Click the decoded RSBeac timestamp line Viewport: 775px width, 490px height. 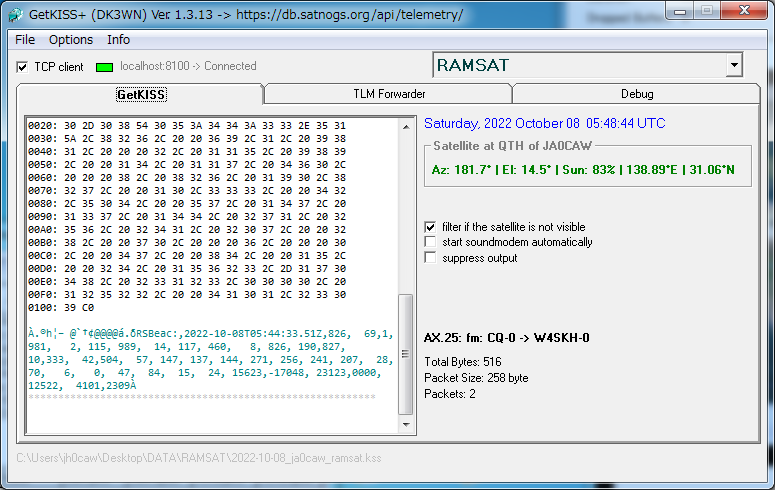[211, 334]
